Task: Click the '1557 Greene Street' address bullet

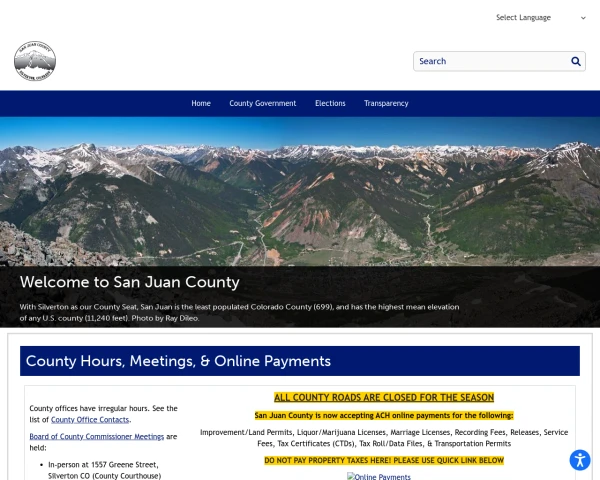Action: coord(104,470)
